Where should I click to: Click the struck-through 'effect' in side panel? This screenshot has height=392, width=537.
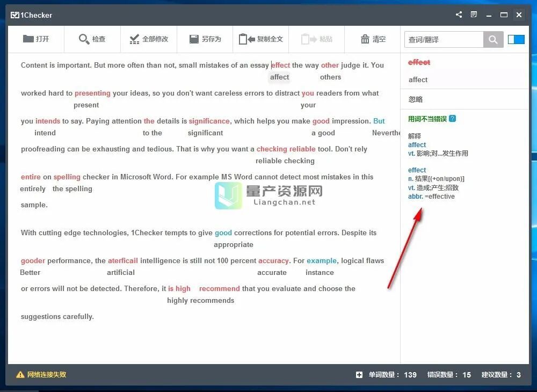point(419,62)
